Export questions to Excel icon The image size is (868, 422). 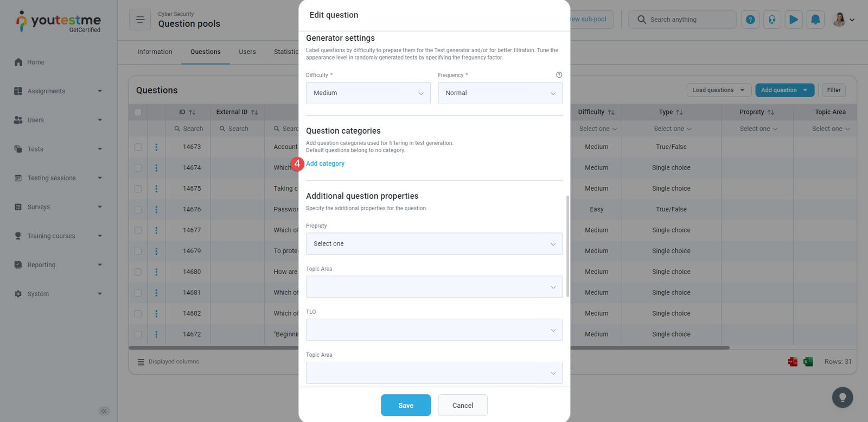point(808,362)
